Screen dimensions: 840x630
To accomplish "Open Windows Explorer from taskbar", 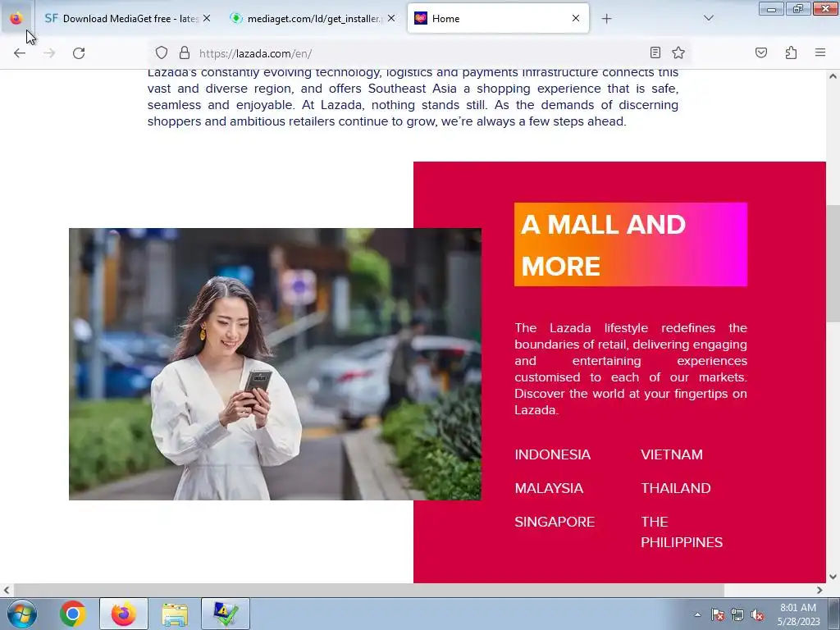I will pos(175,614).
